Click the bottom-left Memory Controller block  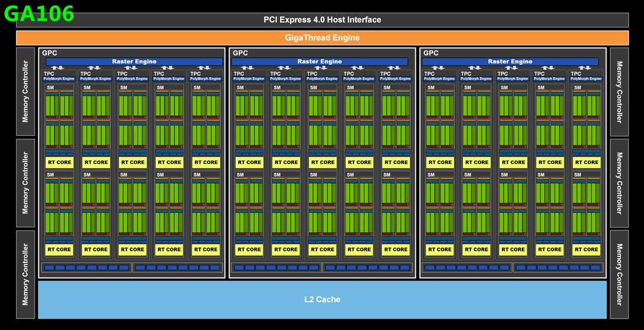[25, 274]
